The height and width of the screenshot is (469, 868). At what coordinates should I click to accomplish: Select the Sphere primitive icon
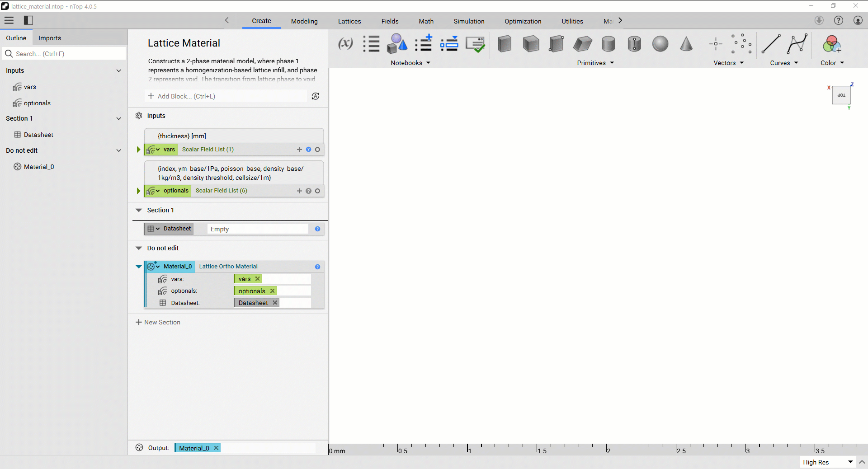660,44
